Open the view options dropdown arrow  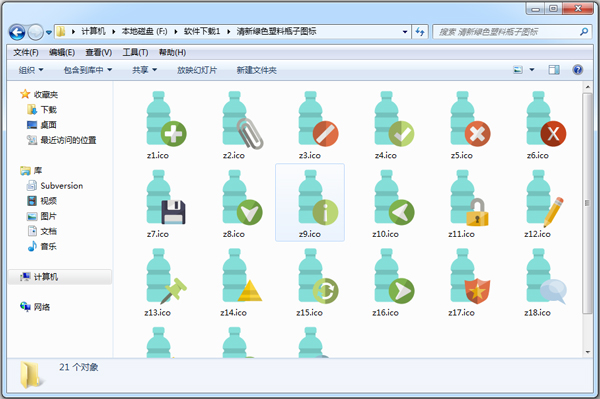pyautogui.click(x=532, y=70)
